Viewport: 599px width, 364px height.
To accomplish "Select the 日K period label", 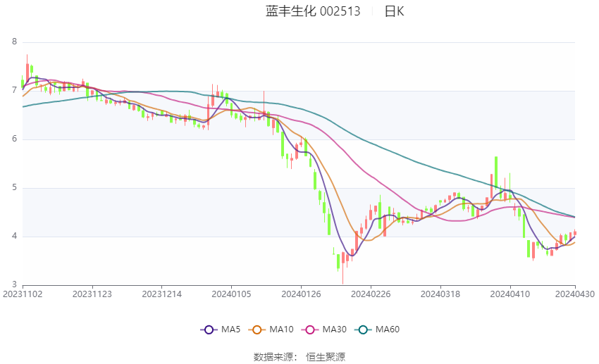I will 394,11.
